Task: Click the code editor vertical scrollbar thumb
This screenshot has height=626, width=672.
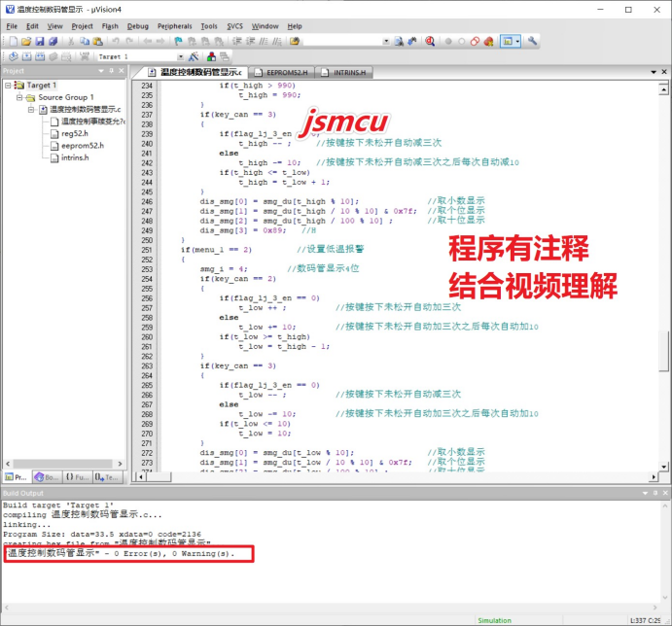Action: 664,351
